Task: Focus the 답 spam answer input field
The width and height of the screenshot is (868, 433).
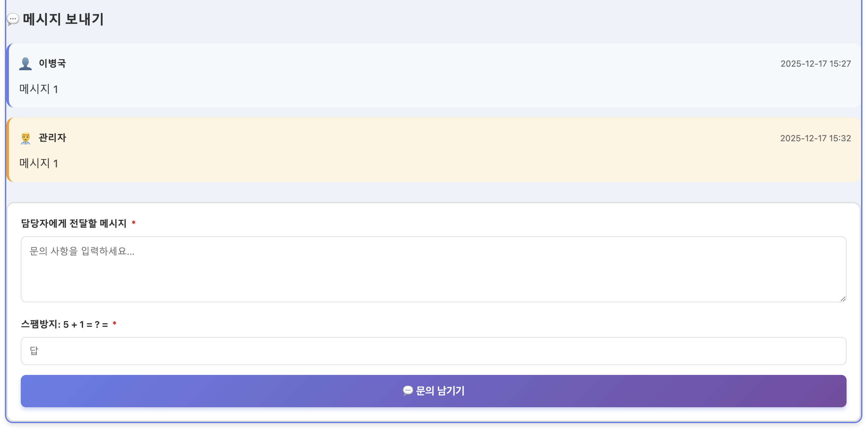Action: 433,351
